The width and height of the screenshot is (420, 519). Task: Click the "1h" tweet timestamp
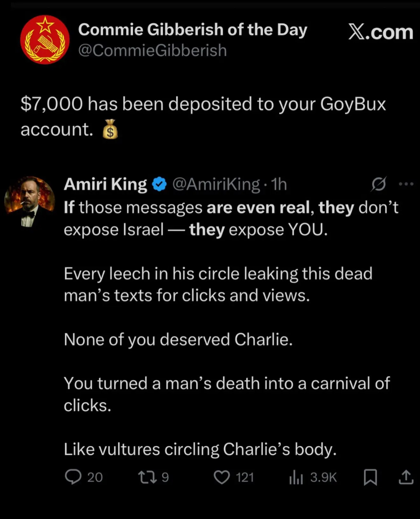pos(279,184)
